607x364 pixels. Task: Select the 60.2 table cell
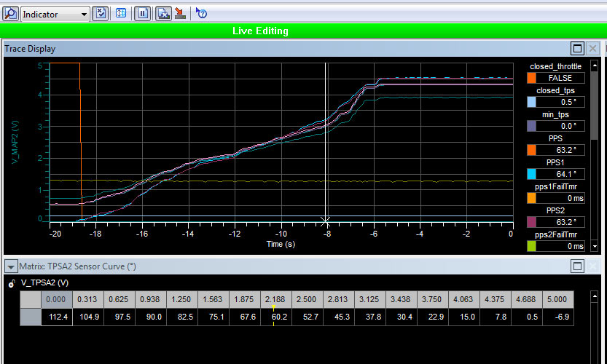point(276,317)
